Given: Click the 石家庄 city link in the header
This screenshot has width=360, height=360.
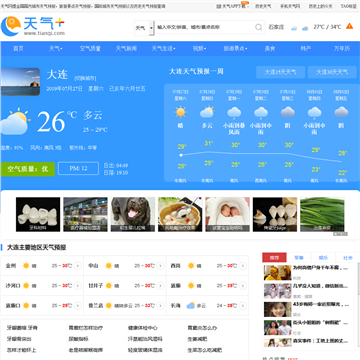Looking at the screenshot, I should tap(276, 27).
